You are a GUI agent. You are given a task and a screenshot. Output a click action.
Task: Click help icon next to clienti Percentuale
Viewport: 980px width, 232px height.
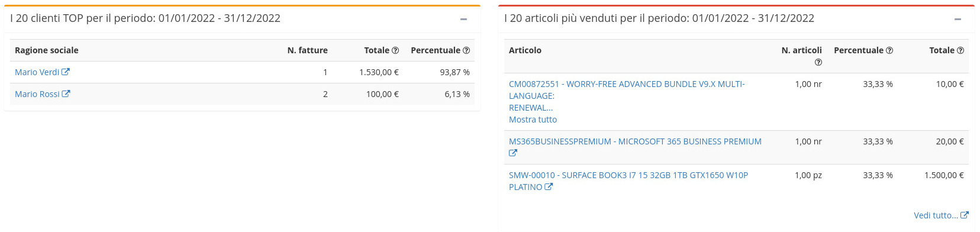pyautogui.click(x=466, y=50)
